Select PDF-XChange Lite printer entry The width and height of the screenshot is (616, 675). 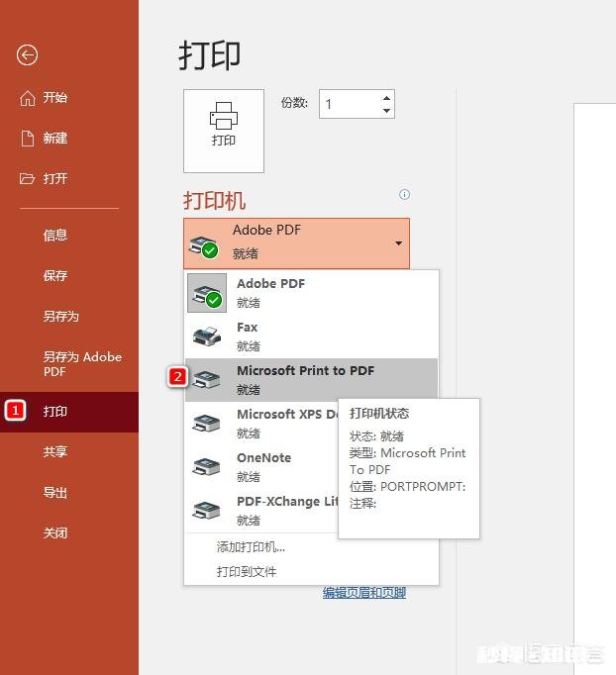click(x=261, y=510)
